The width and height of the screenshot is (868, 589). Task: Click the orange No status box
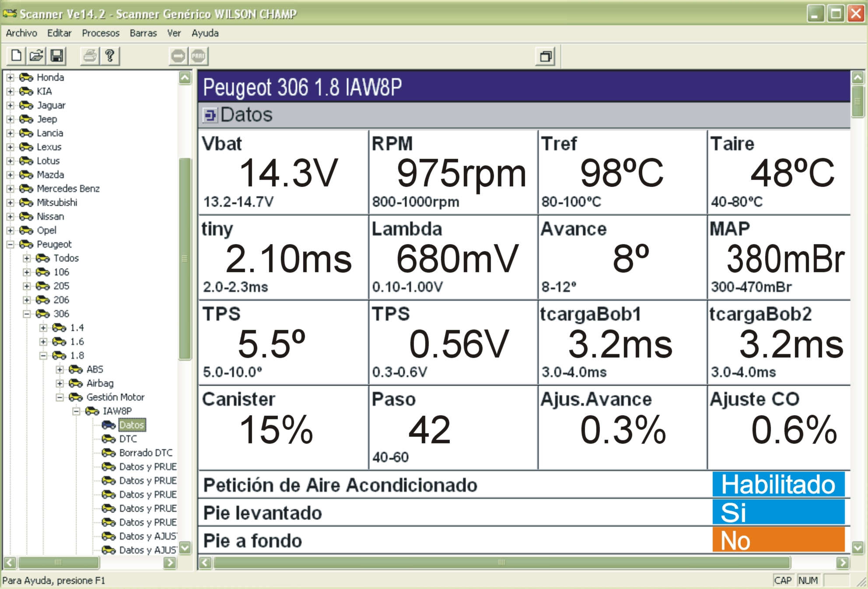(778, 540)
